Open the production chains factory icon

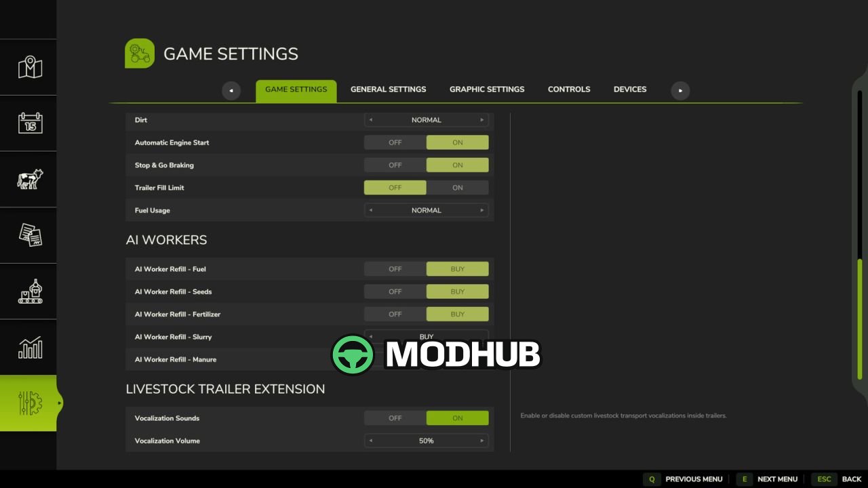tap(30, 291)
